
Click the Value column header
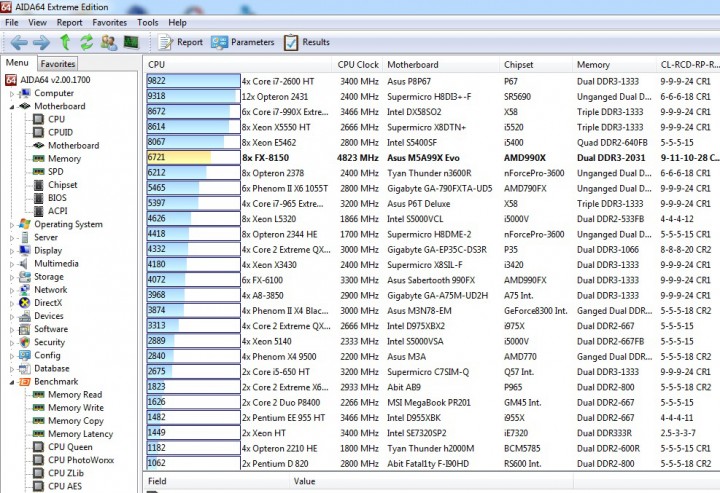(x=432, y=482)
